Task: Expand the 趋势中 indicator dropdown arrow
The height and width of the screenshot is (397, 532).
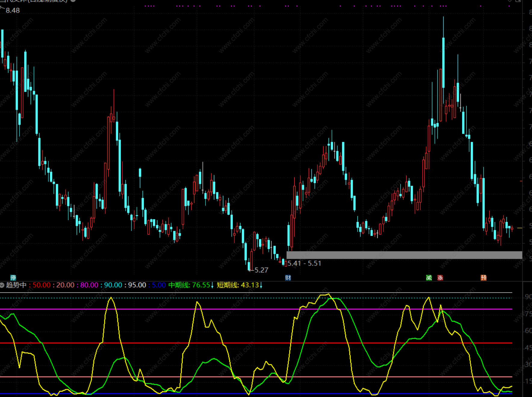Action: click(2, 285)
